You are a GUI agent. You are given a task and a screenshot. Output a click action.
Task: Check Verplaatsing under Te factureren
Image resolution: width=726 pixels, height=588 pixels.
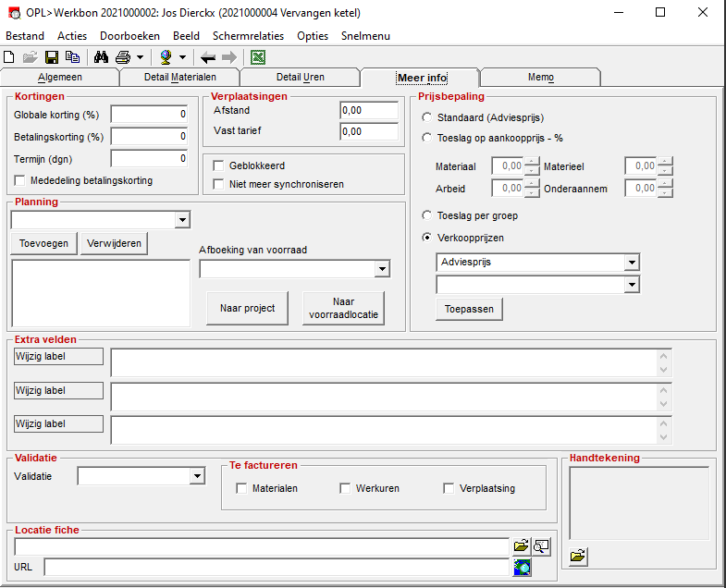(x=449, y=488)
